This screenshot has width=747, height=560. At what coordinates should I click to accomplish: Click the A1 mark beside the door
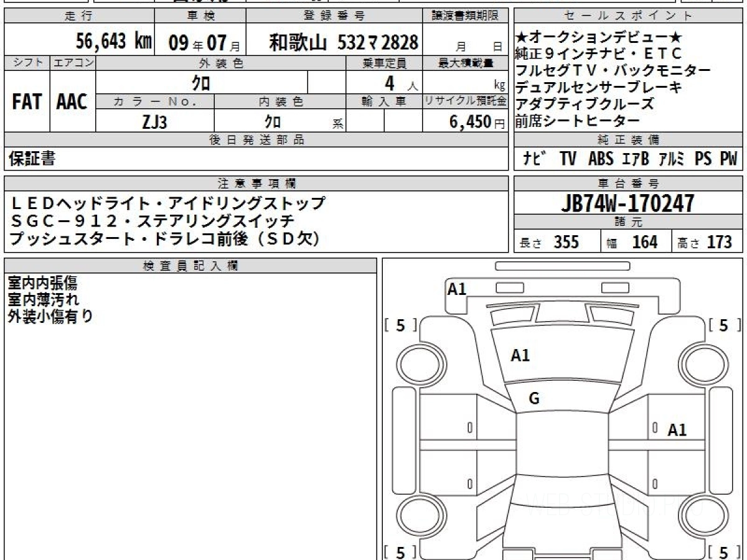(x=677, y=430)
